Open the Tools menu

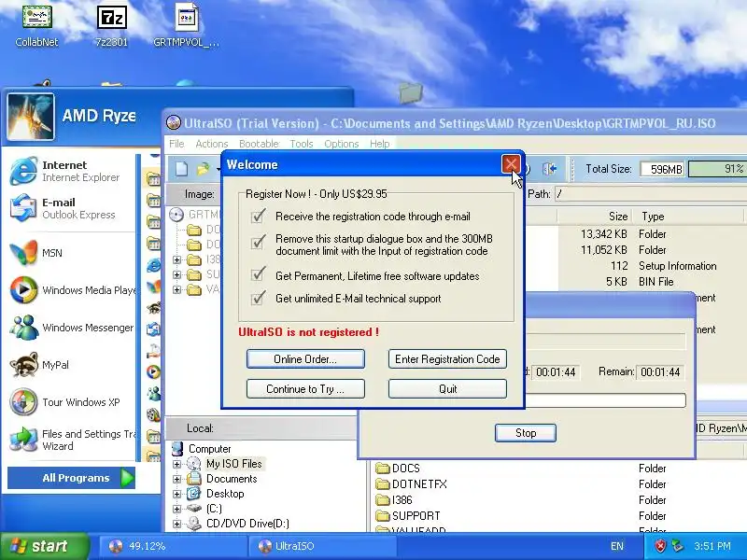(x=302, y=144)
